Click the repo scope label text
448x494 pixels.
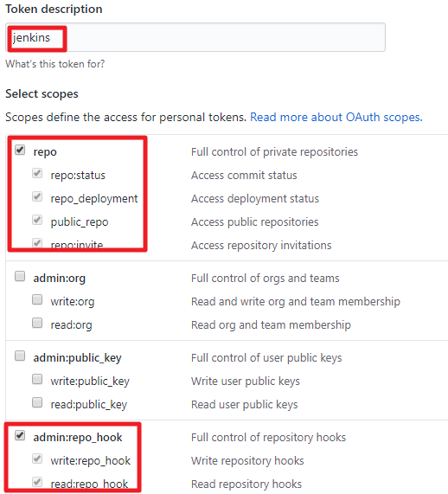point(45,152)
